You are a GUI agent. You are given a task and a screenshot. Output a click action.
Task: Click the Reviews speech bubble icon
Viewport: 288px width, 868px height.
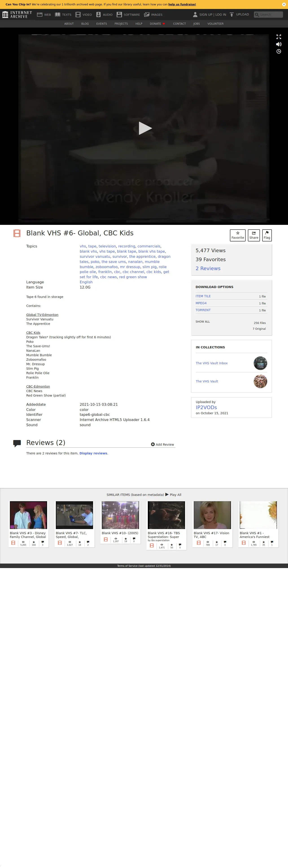[x=17, y=443]
